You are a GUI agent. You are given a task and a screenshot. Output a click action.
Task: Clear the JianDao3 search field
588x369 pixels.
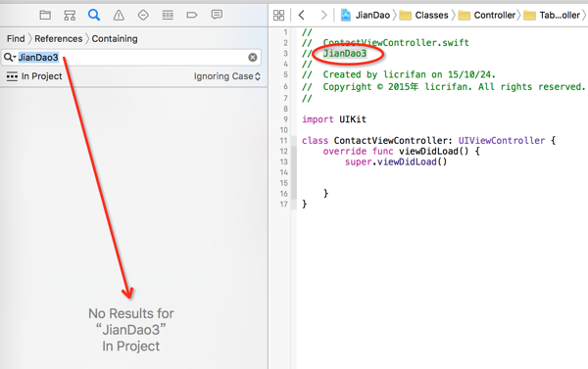click(x=253, y=58)
